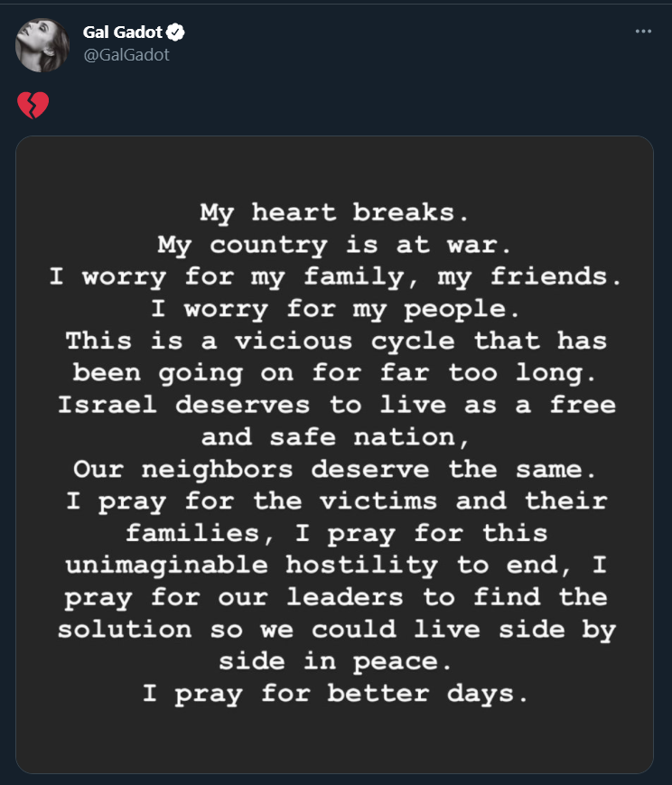
Task: Click the line about praying for victims
Action: 334,500
